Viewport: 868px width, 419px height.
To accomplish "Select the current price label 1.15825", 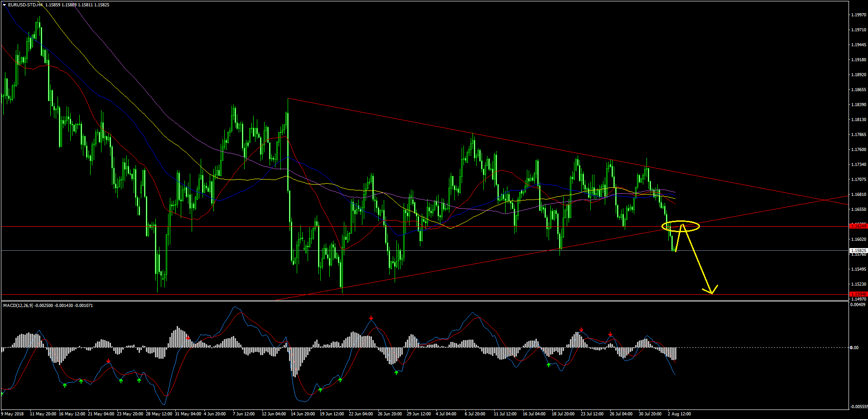I will [858, 250].
